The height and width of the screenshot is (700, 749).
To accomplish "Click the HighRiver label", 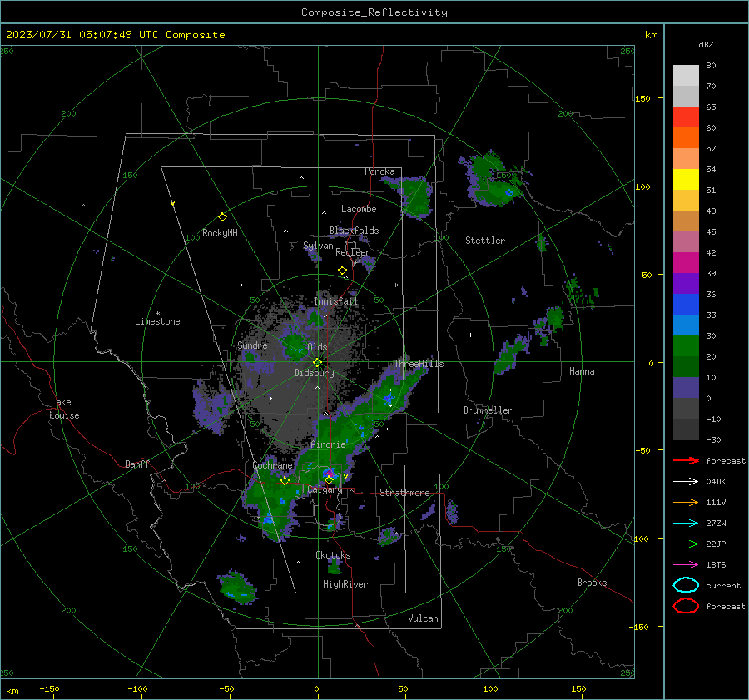I will click(x=345, y=584).
